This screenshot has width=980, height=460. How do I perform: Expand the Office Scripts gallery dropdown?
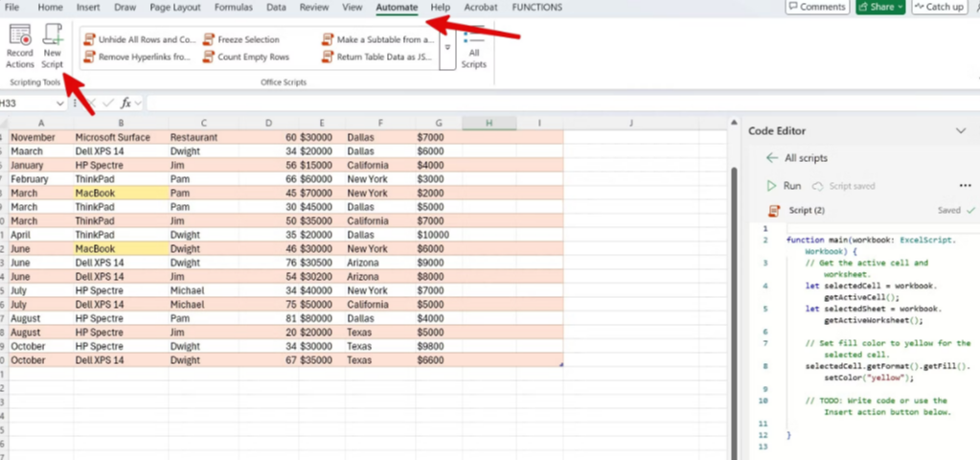[x=447, y=48]
